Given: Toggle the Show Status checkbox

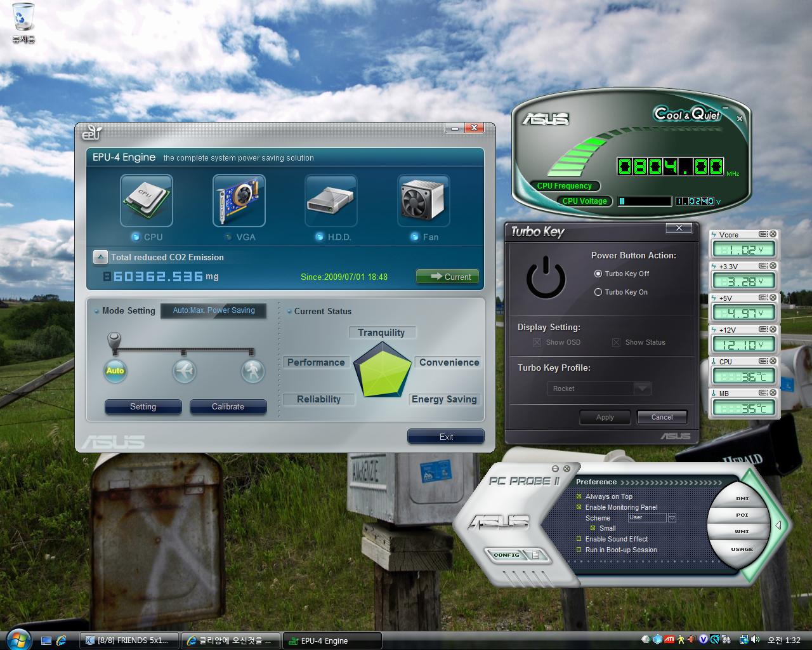Looking at the screenshot, I should 616,342.
